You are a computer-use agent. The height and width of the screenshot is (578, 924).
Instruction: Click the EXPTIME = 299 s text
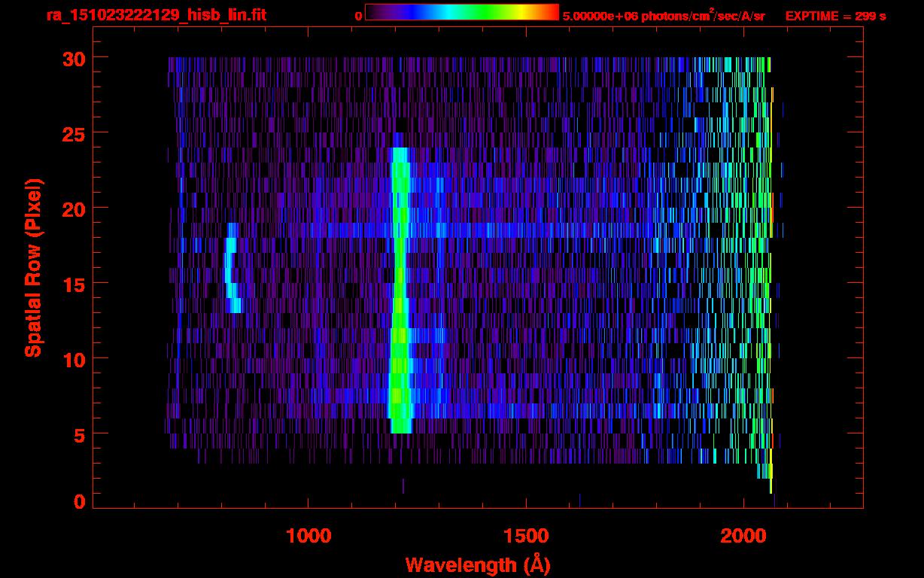[x=835, y=15]
